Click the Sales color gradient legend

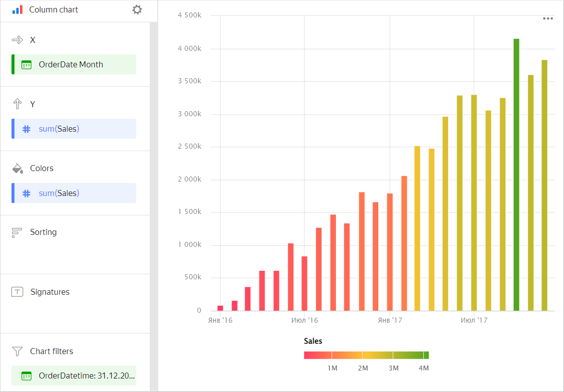[366, 355]
